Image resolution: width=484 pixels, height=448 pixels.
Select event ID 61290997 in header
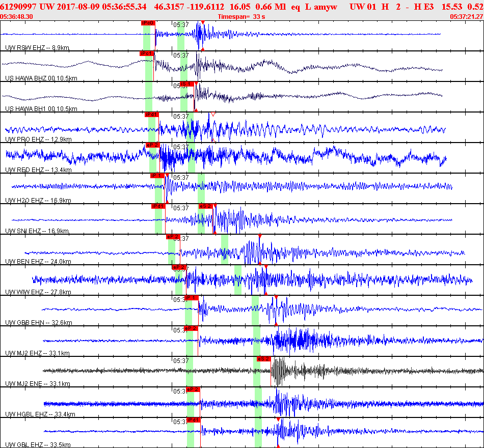pos(18,7)
